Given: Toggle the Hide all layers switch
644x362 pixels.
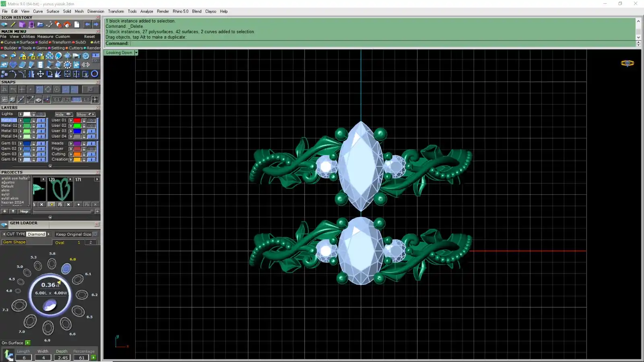Looking at the screenshot, I should (x=64, y=114).
